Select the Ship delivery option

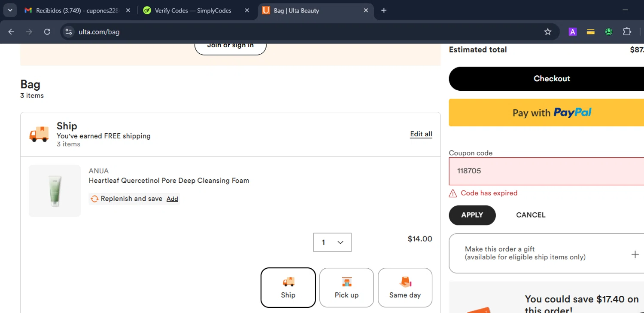(288, 288)
